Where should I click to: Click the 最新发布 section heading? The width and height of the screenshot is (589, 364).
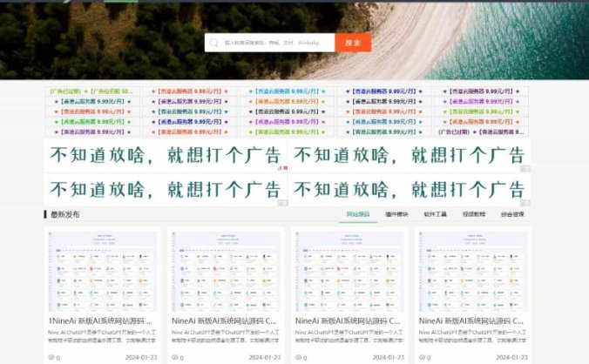(64, 214)
